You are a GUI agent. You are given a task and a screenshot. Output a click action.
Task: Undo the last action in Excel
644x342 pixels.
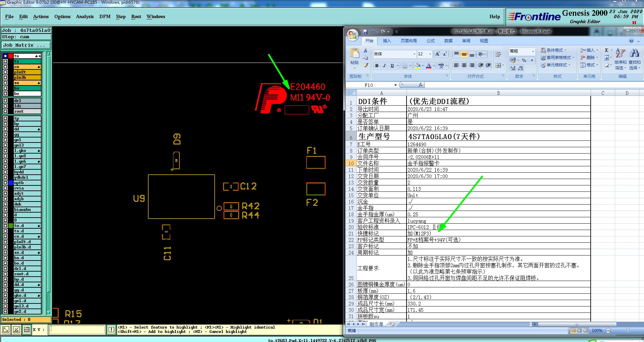pyautogui.click(x=373, y=32)
